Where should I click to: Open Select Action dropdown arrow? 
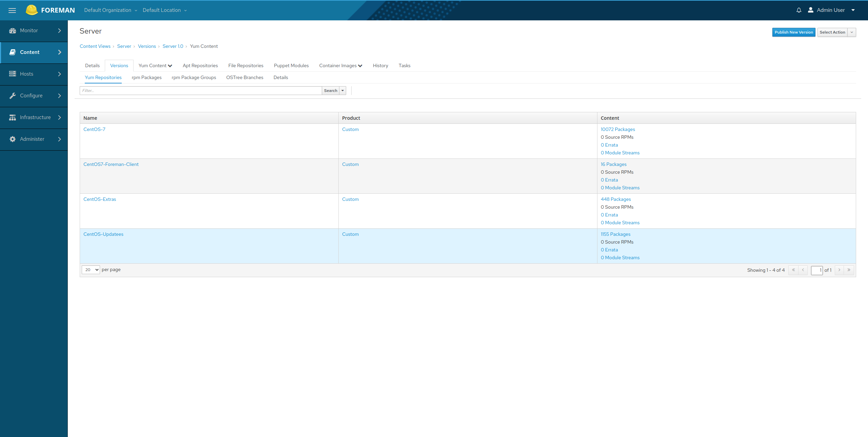point(852,32)
